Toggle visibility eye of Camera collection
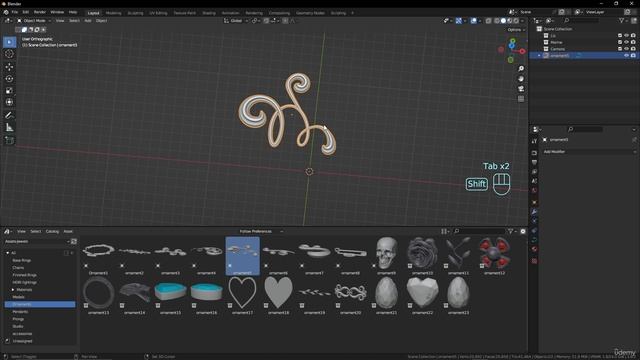640x360 pixels. pos(626,49)
